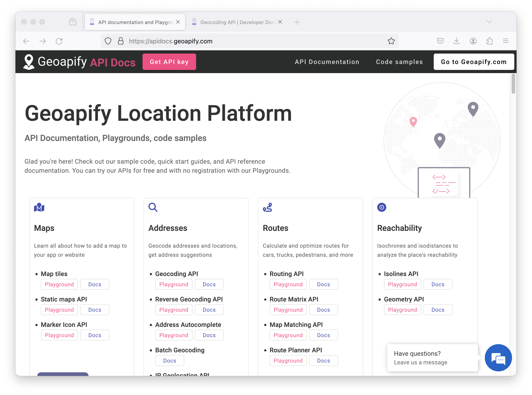Open the Marker Icon API Playground
Image resolution: width=532 pixels, height=395 pixels.
(59, 335)
